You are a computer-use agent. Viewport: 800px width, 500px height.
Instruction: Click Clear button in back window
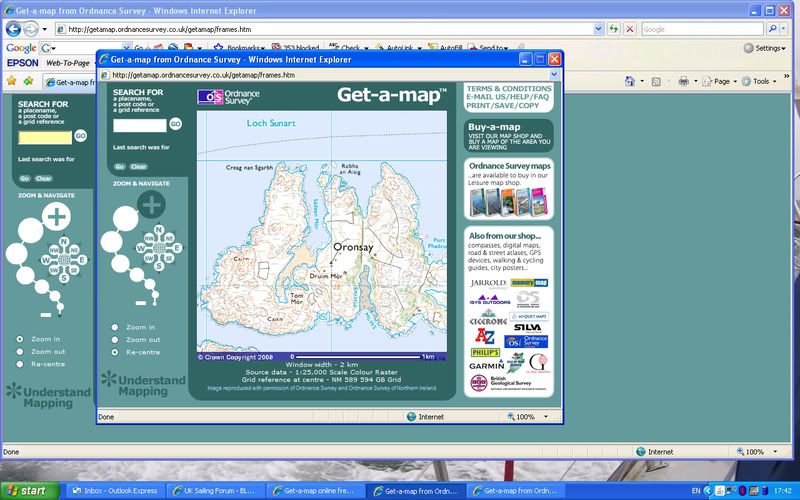point(43,179)
